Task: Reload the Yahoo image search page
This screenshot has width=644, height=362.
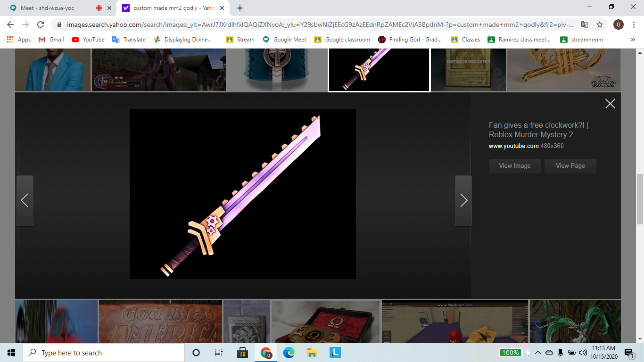Action: click(x=41, y=25)
